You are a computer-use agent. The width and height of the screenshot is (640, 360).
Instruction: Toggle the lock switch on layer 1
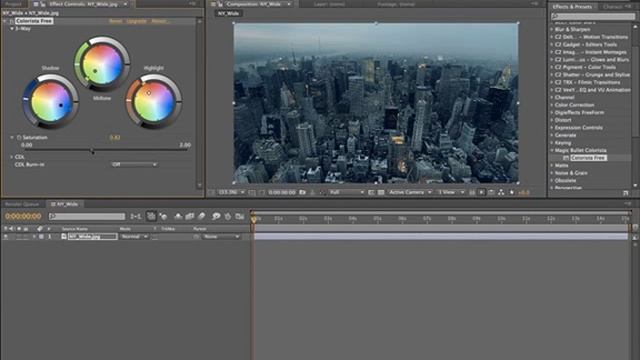[x=26, y=236]
